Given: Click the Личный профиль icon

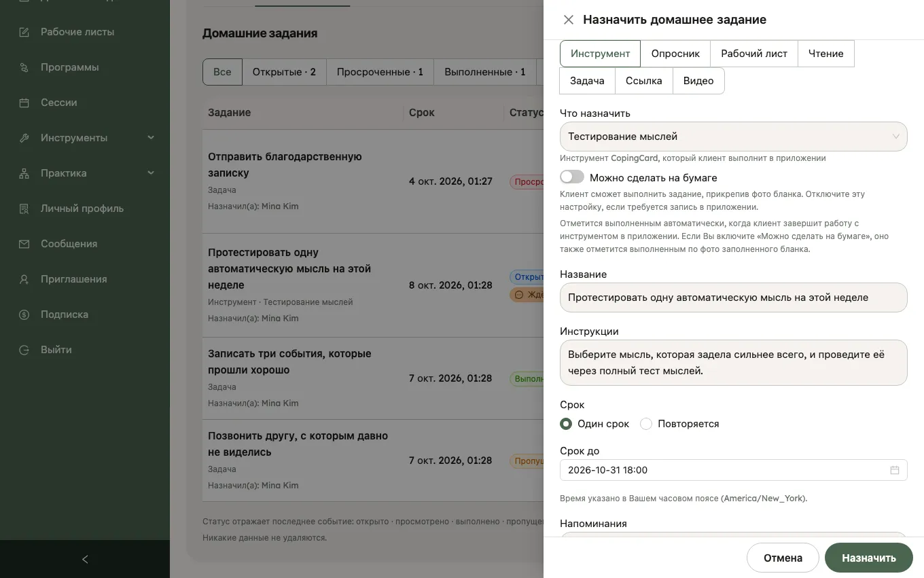Looking at the screenshot, I should pyautogui.click(x=24, y=209).
